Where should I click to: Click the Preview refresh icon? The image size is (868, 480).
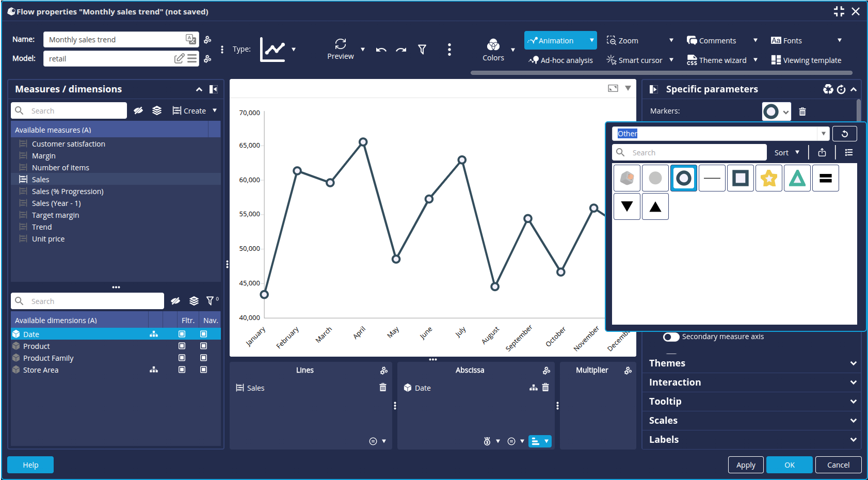click(x=340, y=44)
